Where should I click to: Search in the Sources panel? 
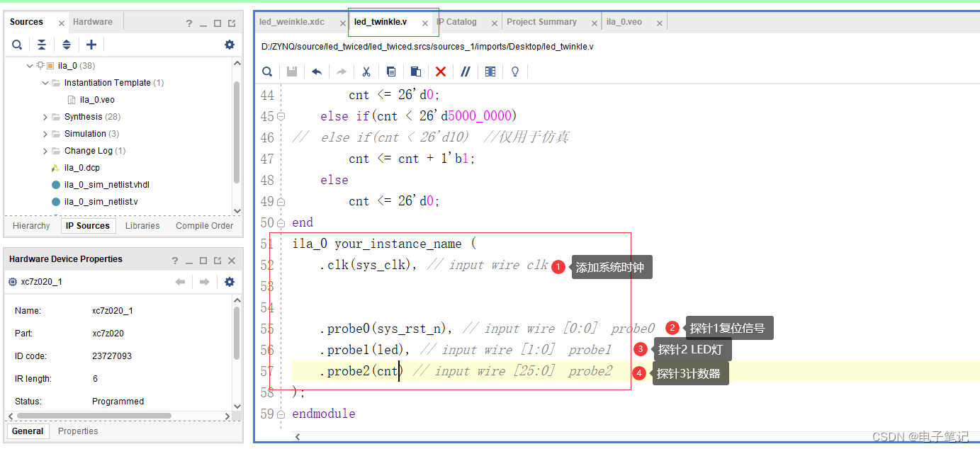[17, 45]
